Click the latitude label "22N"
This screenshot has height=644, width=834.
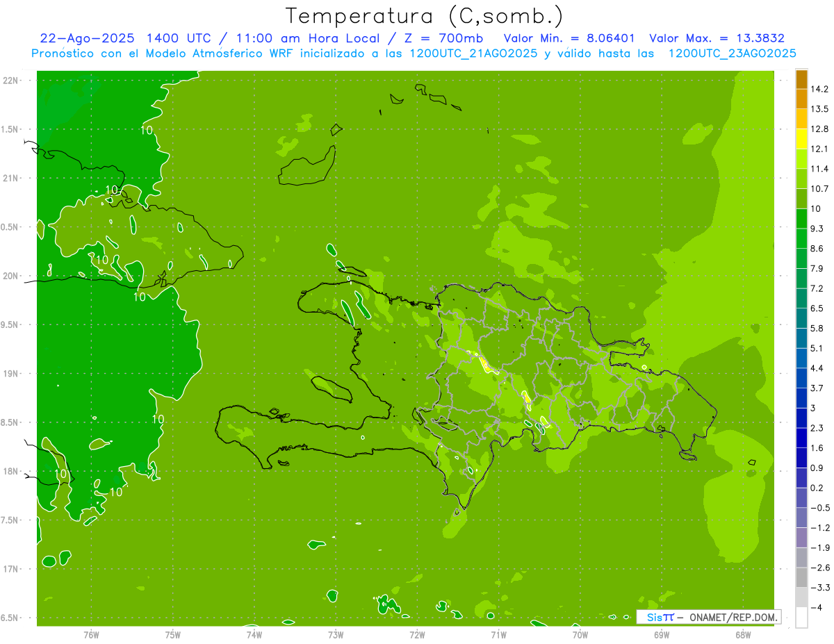pos(10,80)
